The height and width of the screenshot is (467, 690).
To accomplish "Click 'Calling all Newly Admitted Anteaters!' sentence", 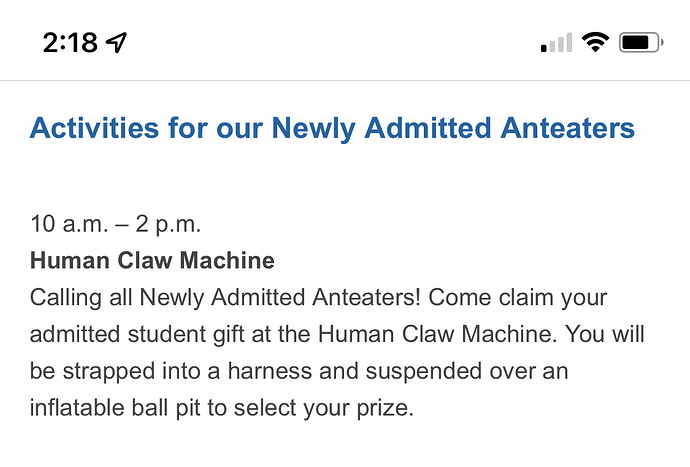I will 225,298.
